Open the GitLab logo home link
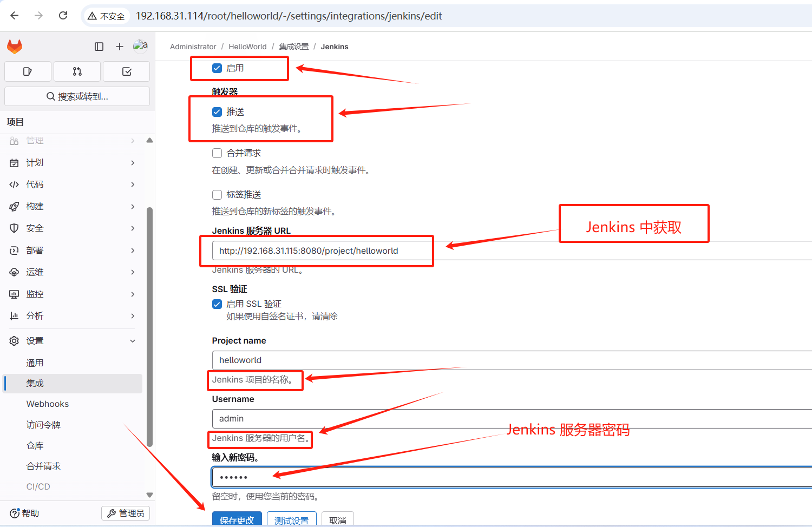Viewport: 812px width, 527px height. coord(15,47)
